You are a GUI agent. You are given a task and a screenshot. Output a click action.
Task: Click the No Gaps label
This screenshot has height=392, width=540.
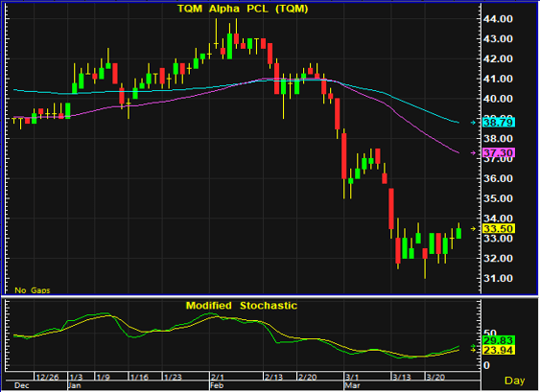coord(33,290)
